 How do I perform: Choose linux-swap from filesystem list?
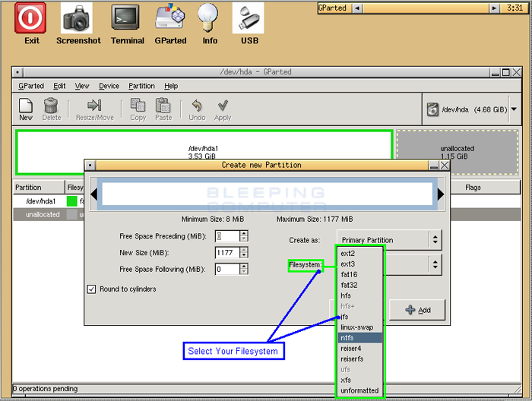pyautogui.click(x=360, y=327)
